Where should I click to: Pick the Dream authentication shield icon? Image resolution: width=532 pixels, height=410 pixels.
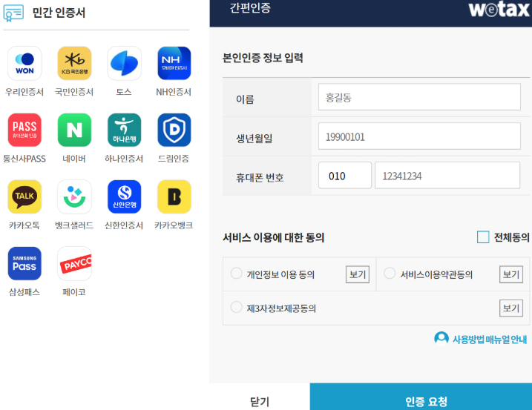point(174,130)
